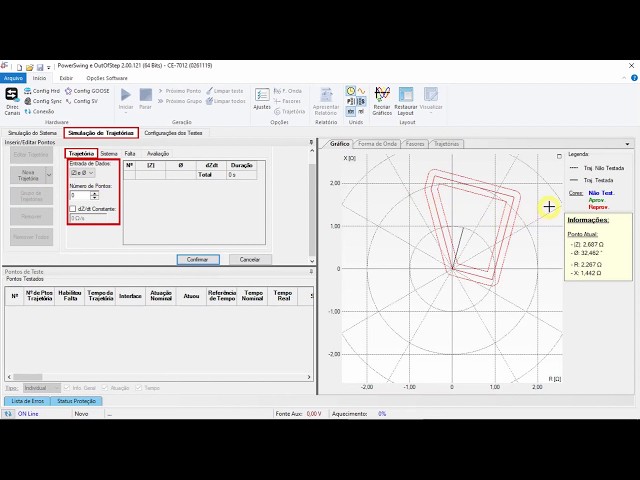640x480 pixels.
Task: Open Config Hrd hardware settings
Action: (42, 91)
